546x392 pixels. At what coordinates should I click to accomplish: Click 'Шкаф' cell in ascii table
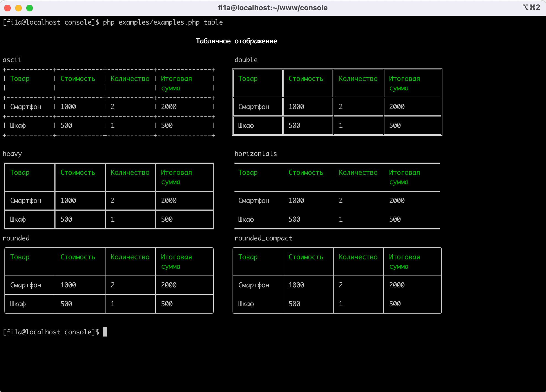pyautogui.click(x=18, y=126)
